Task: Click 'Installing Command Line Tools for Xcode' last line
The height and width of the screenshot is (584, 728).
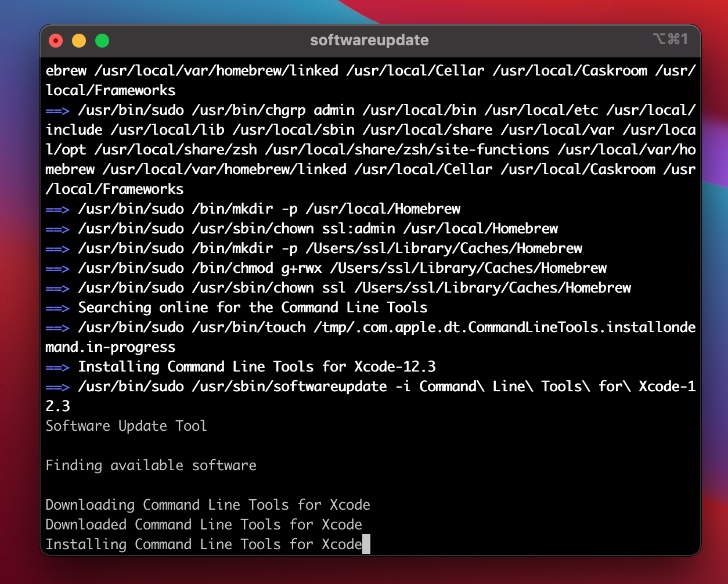Action: point(204,545)
